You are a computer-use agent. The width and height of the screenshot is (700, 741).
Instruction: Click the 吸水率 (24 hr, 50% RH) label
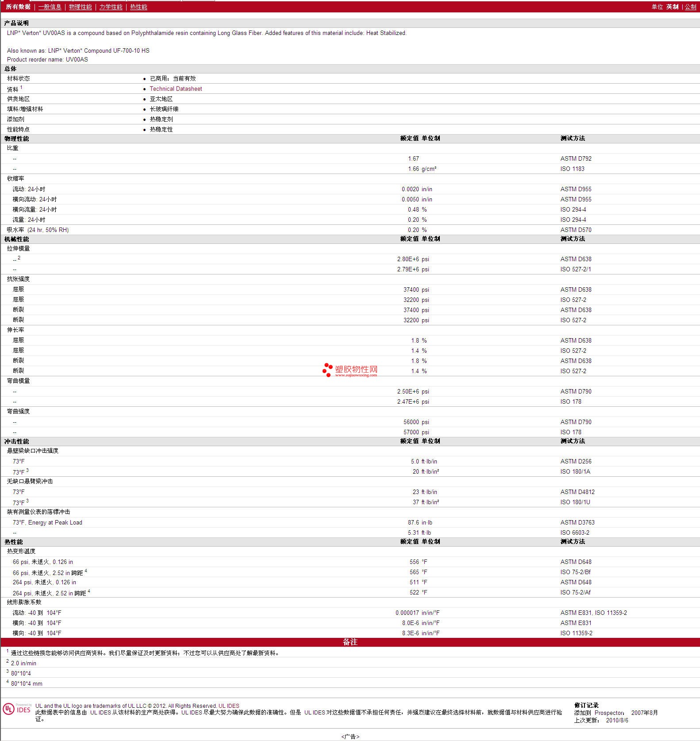[x=38, y=230]
